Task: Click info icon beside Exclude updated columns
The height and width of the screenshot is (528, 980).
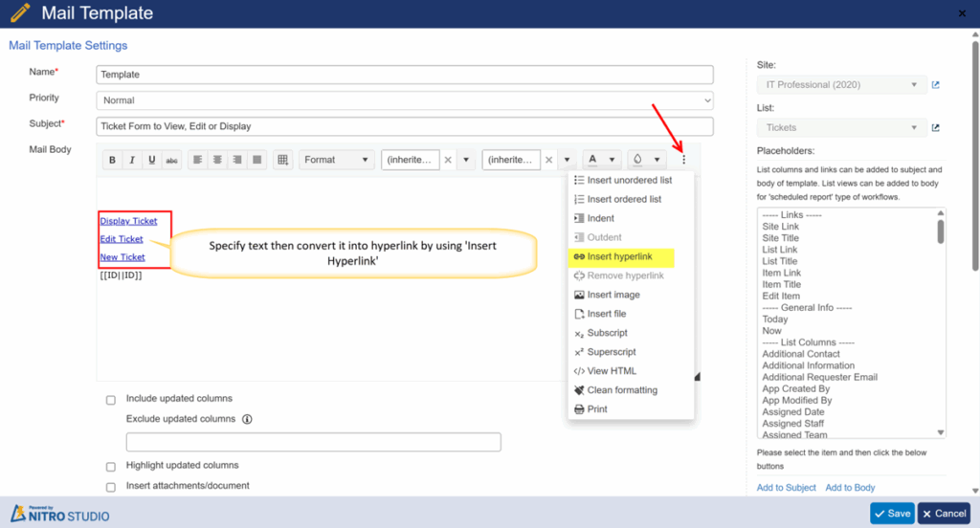Action: point(247,419)
